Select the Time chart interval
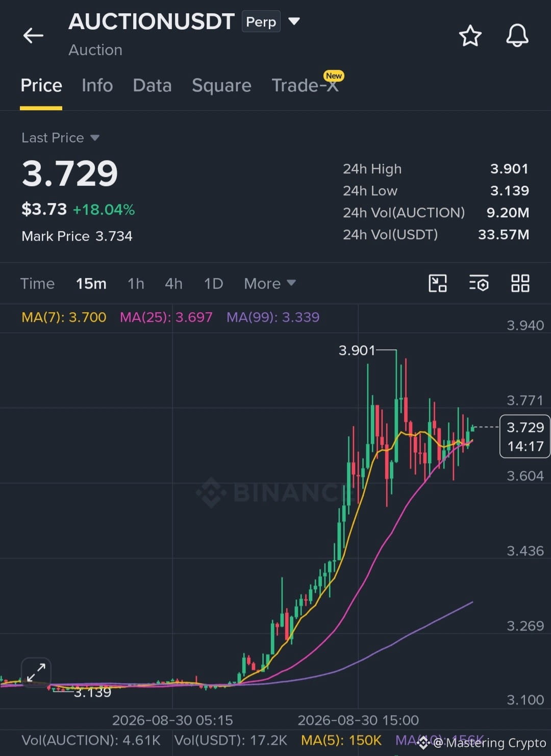The width and height of the screenshot is (551, 756). (x=37, y=283)
